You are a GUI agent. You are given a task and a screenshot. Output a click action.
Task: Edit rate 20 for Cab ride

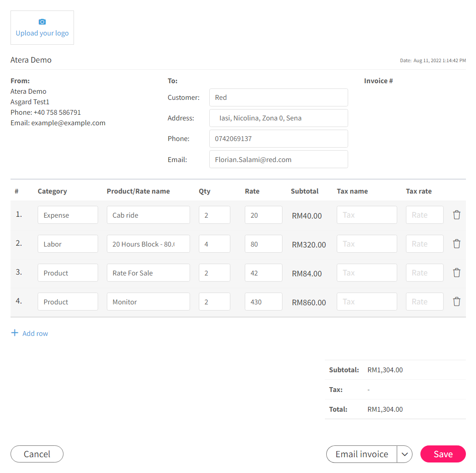point(264,215)
